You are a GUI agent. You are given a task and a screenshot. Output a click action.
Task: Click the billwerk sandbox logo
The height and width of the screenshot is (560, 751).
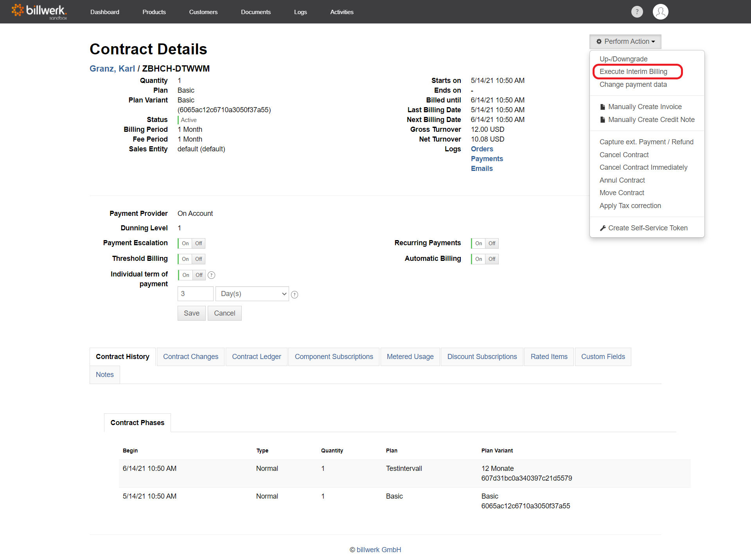[39, 12]
